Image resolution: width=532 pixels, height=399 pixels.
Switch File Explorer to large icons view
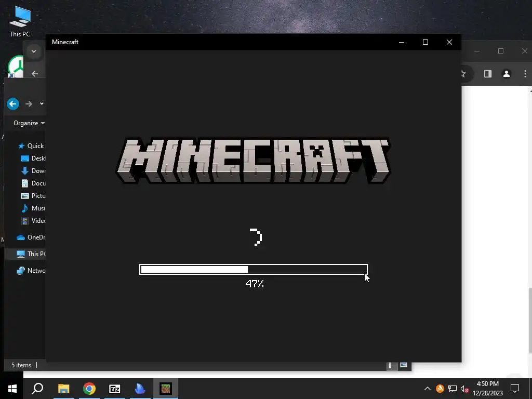point(403,365)
